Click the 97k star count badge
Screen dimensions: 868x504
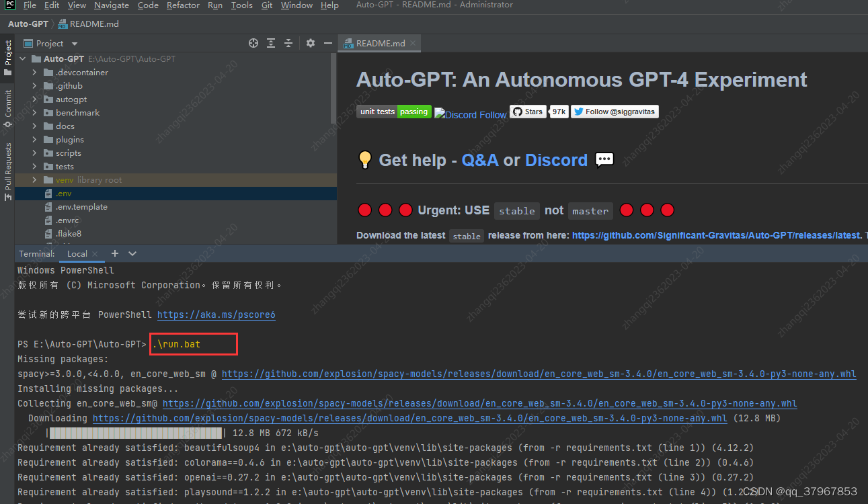coord(559,112)
